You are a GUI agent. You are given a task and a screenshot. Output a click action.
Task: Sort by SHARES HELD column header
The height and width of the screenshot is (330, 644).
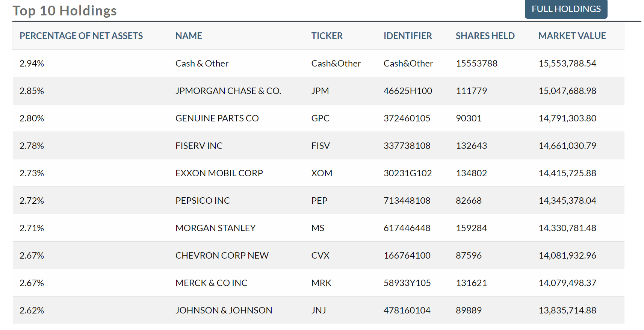pos(485,36)
